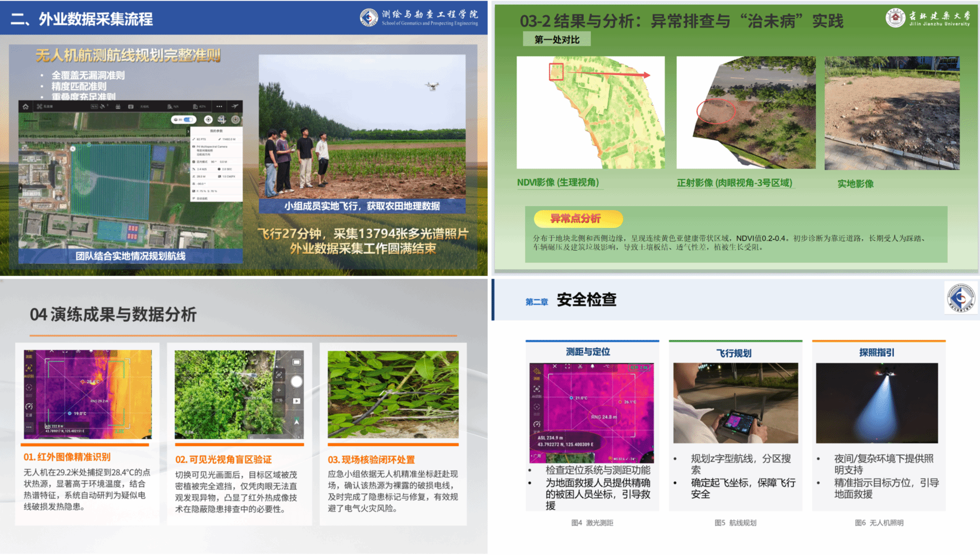This screenshot has height=555, width=980.
Task: Tap the home icon in flight-planning app
Action: (25, 107)
